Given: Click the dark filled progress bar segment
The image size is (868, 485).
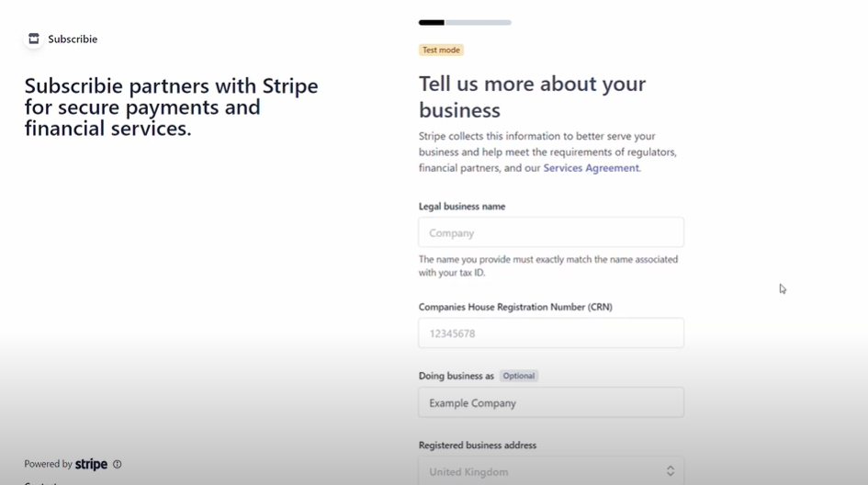Looking at the screenshot, I should pos(431,23).
